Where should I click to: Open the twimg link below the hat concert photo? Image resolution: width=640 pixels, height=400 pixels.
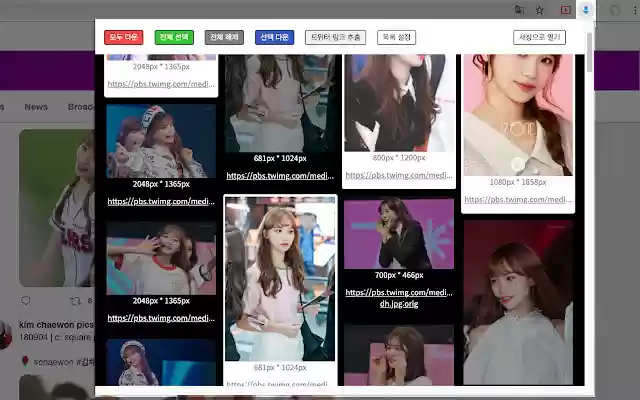pos(161,201)
